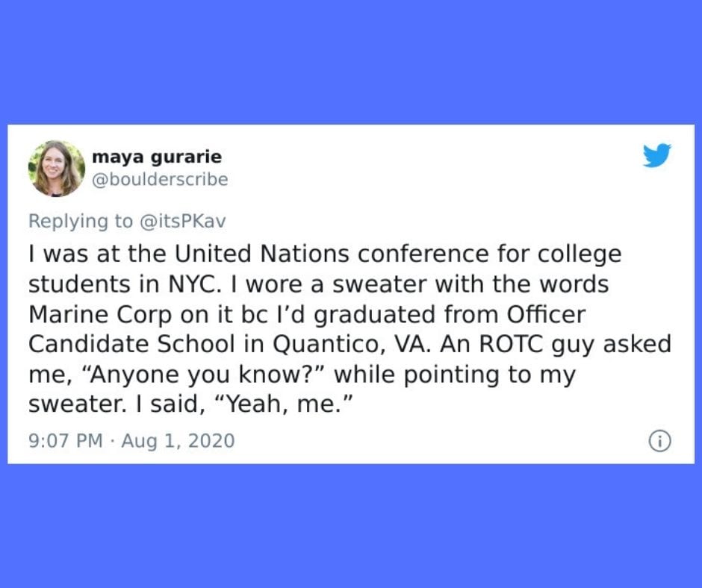Click the Aug 1, 2020 date

pyautogui.click(x=178, y=440)
